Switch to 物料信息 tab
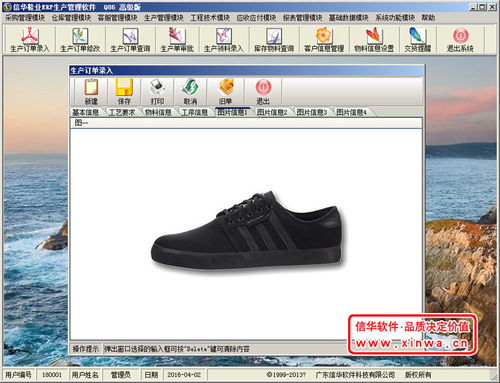 158,112
